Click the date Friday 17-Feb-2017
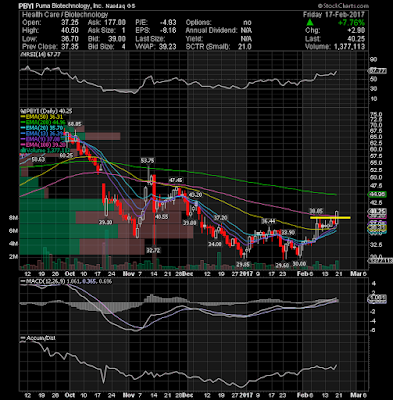Viewport: 393px width, 400px height. [334, 15]
